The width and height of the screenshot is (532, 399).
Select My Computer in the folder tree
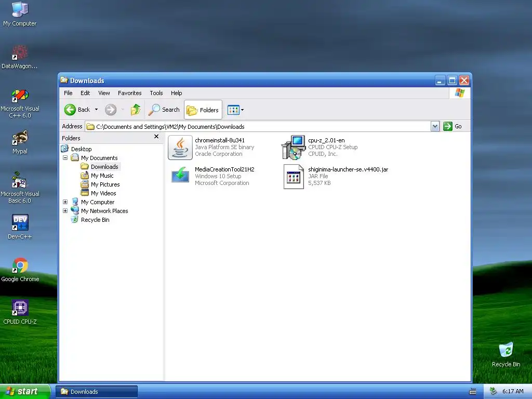98,202
